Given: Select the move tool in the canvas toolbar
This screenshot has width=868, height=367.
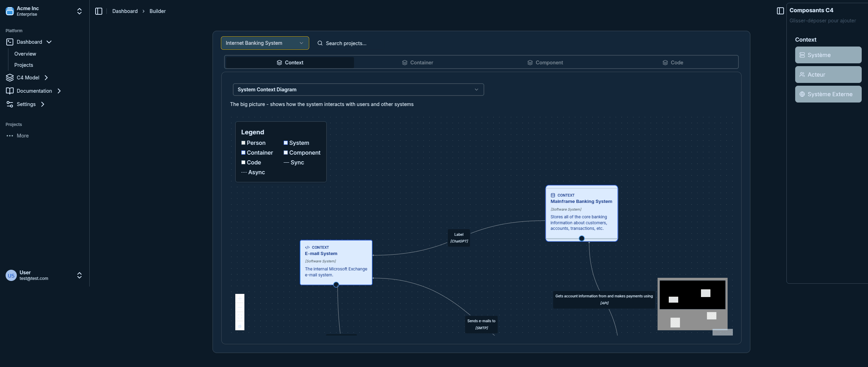Looking at the screenshot, I should click(x=240, y=297).
